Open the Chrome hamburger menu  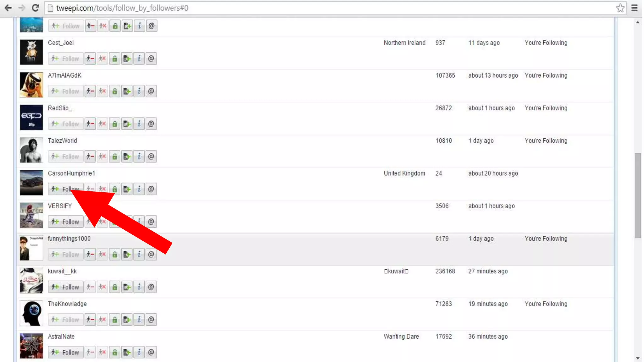(x=634, y=8)
